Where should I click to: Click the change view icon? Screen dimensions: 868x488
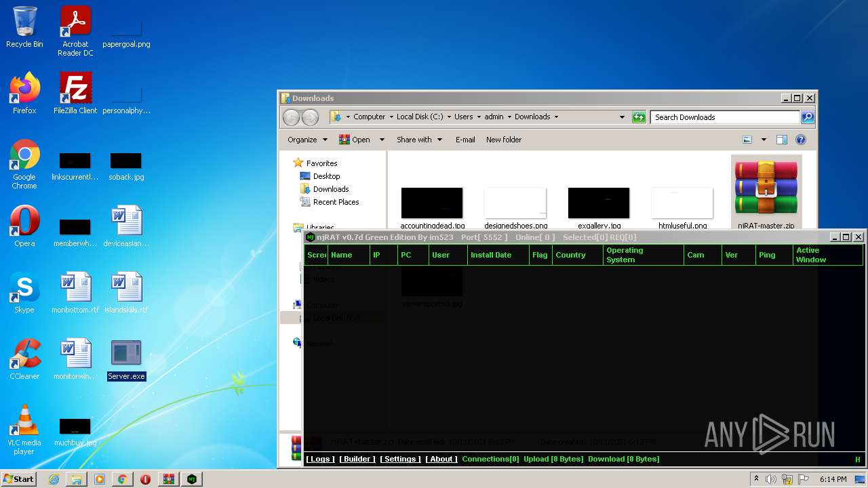click(747, 140)
